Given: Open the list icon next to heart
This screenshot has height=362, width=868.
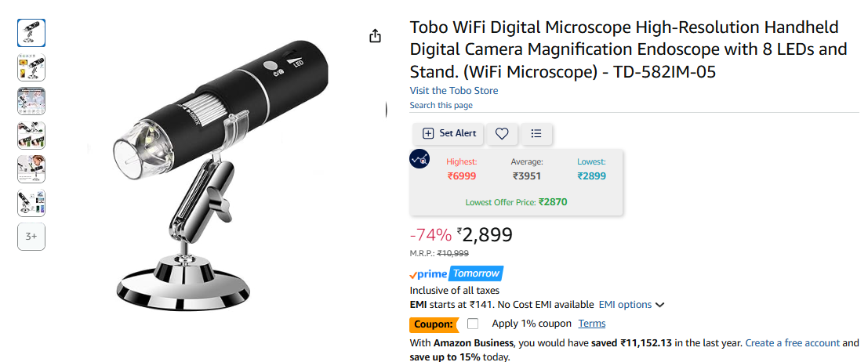Looking at the screenshot, I should pos(536,133).
